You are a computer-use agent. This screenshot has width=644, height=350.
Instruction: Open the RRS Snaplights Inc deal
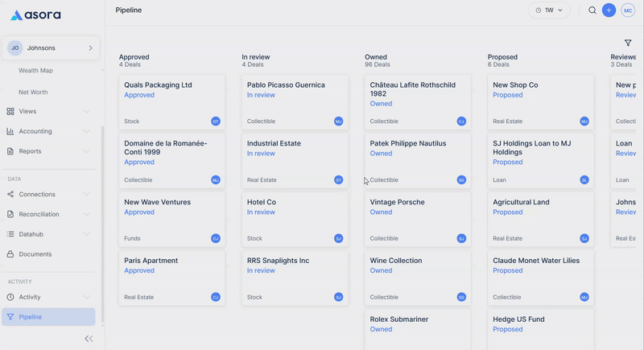295,278
